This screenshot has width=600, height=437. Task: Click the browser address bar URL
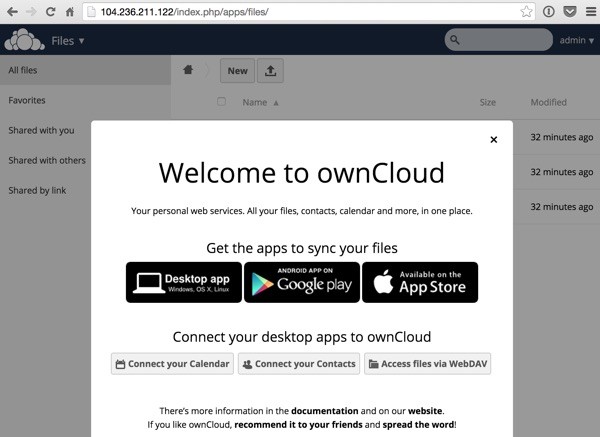[x=184, y=12]
